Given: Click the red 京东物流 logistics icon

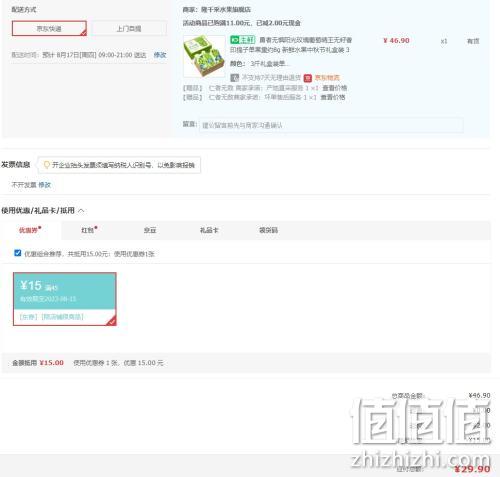Looking at the screenshot, I should click(307, 78).
